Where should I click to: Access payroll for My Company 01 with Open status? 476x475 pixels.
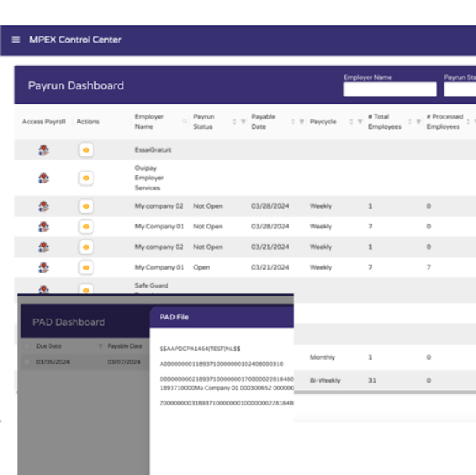click(43, 268)
